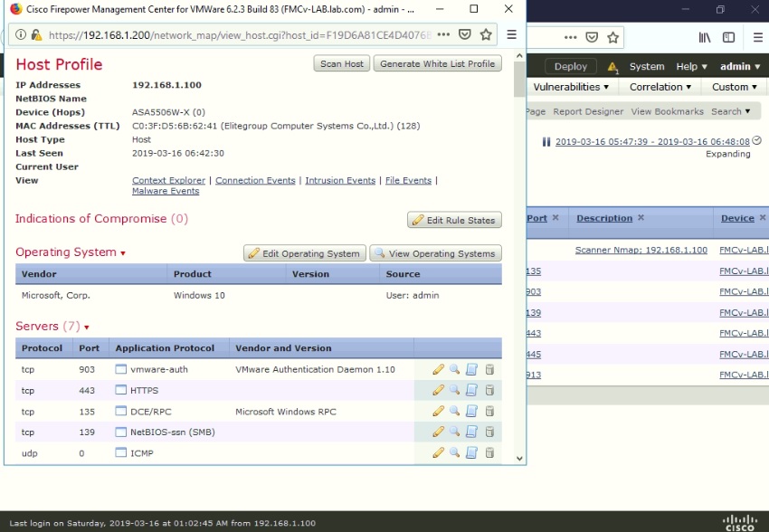Toggle the sidebar icon in main Firefox window
Viewport: 769px width, 532px height.
coord(729,37)
